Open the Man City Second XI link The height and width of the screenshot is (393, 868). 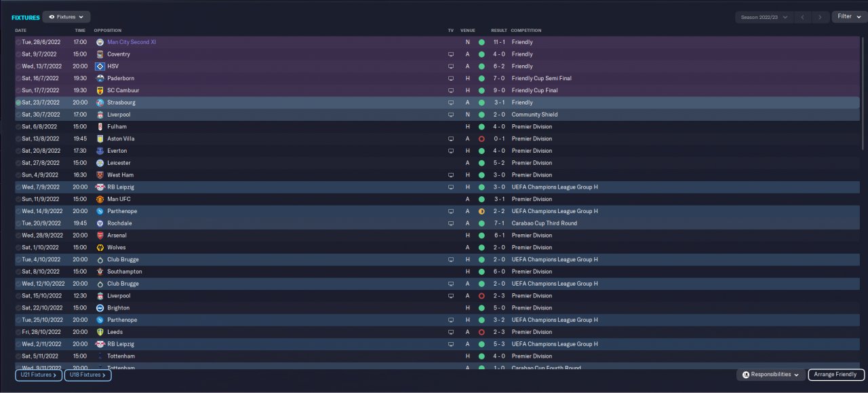pos(132,42)
